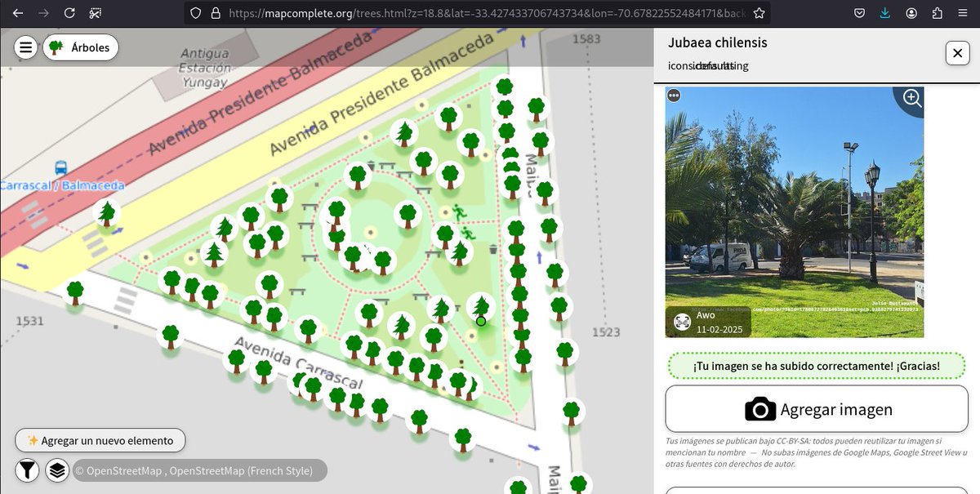This screenshot has height=494, width=980.
Task: Zoom into the palm photo with the magnifier
Action: click(911, 100)
